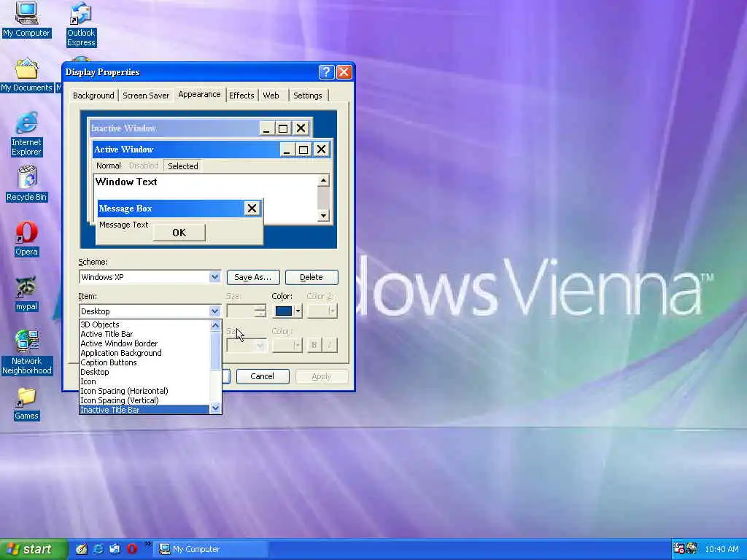Click the first quick launch icon with a pencil
Image resolution: width=747 pixels, height=560 pixels.
pos(82,549)
